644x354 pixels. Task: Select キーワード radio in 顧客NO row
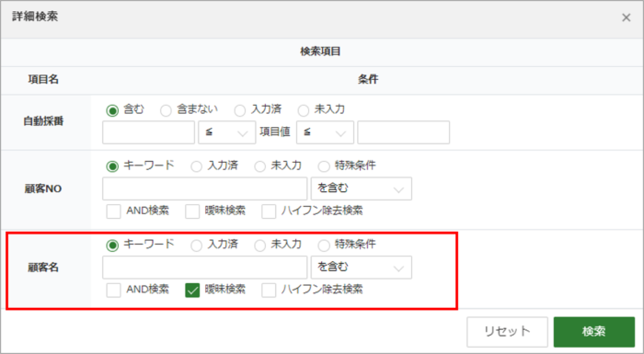(112, 166)
